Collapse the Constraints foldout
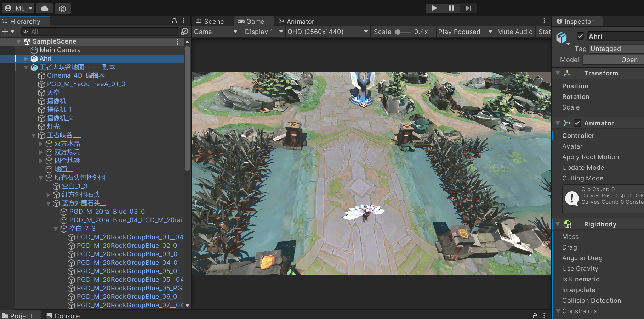The image size is (644, 319). (558, 311)
